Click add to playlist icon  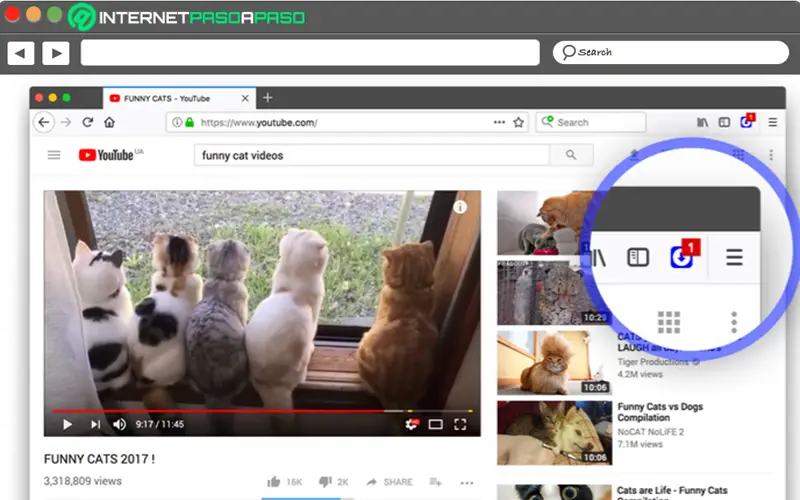[435, 482]
